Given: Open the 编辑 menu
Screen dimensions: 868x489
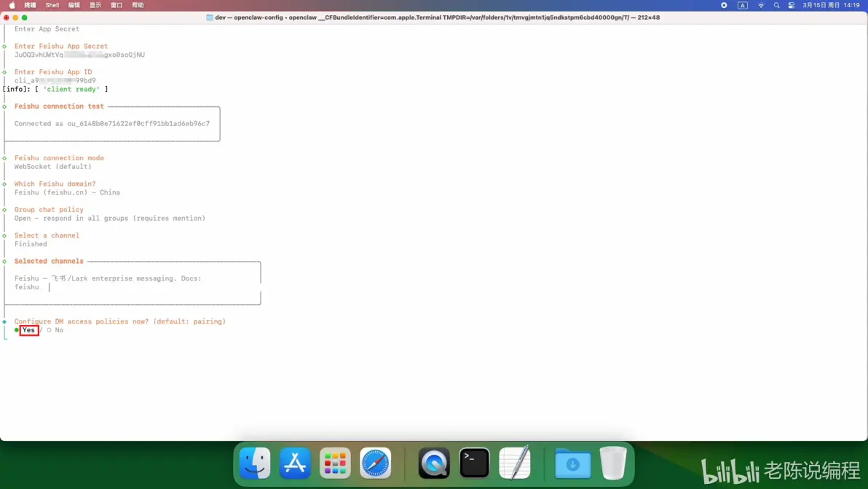Looking at the screenshot, I should 74,5.
